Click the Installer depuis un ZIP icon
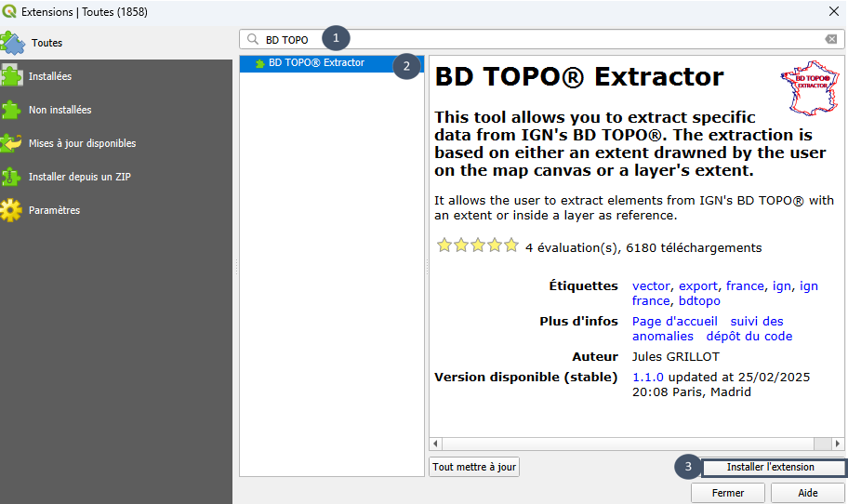The image size is (848, 504). 11,177
